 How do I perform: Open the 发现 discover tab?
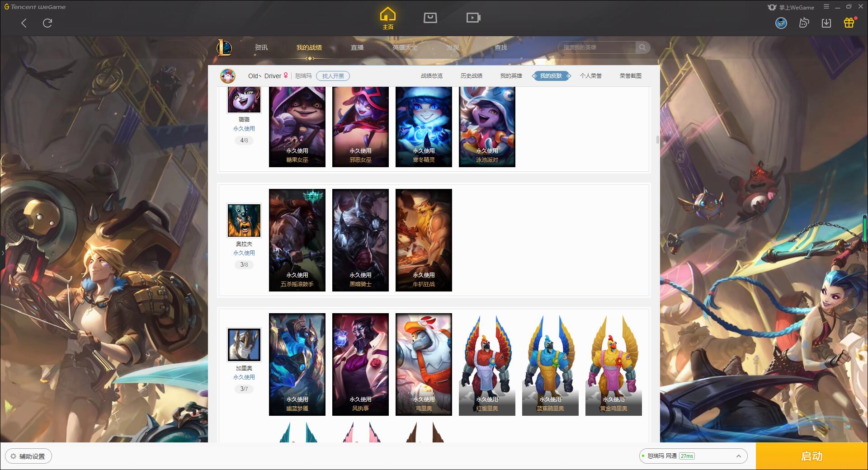453,47
